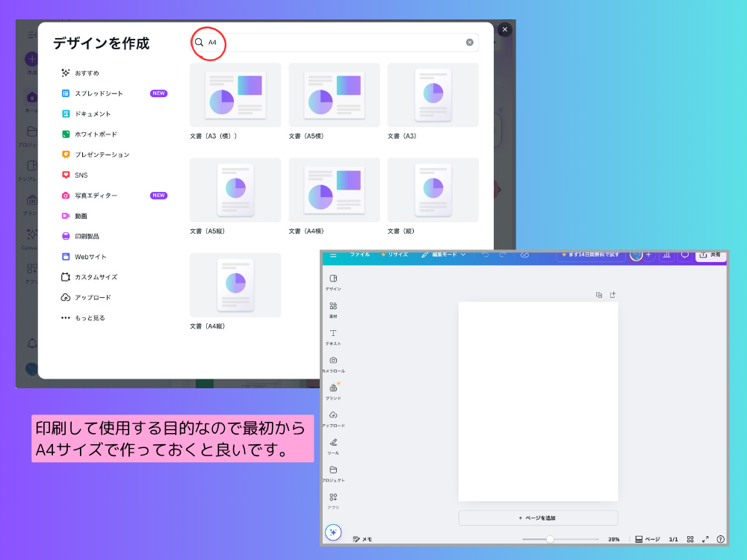
Task: Select 動画 category
Action: click(74, 216)
